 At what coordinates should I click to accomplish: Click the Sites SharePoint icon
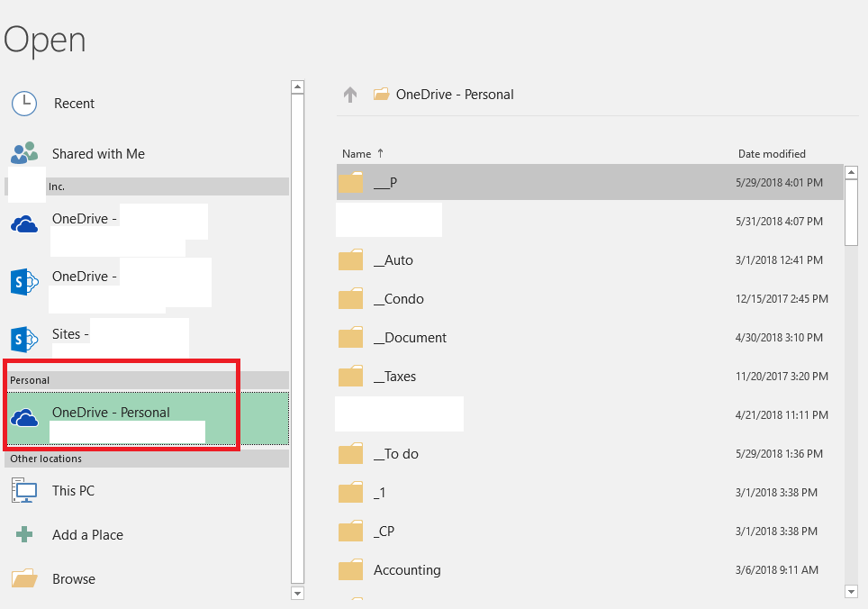pos(24,339)
